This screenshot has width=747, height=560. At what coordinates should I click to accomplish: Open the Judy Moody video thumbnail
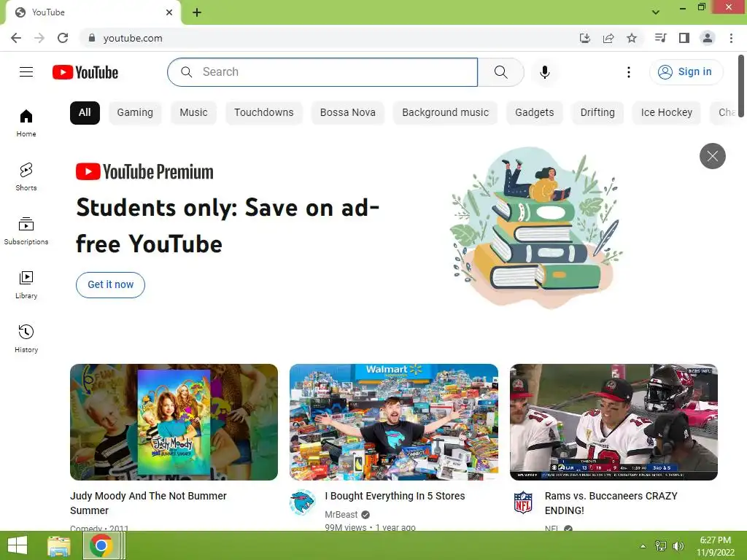click(174, 422)
